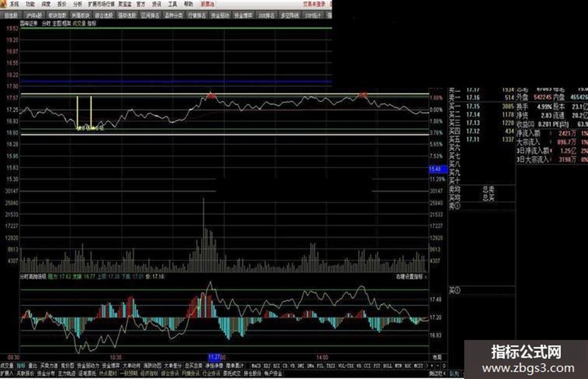Screen dimensions: 588x379
Task: Select the 沪深A股 toolbar button
Action: 34,16
